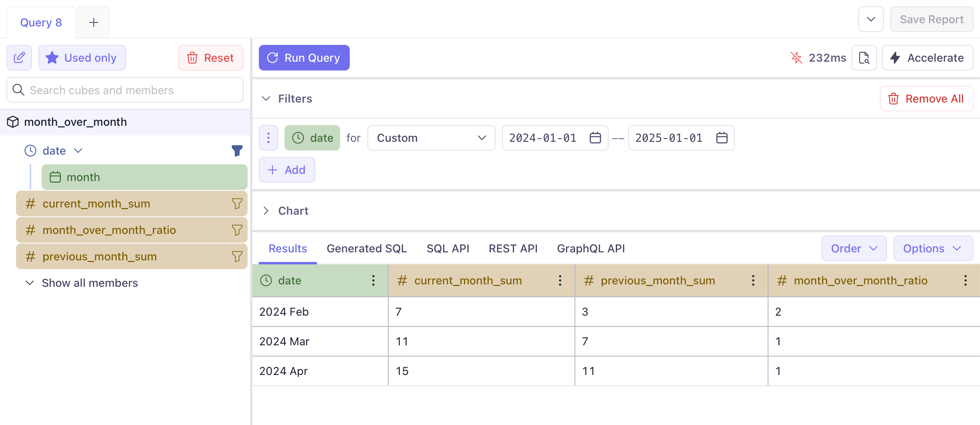Click the Accelerate button
Viewport: 980px width, 425px height.
(x=928, y=58)
